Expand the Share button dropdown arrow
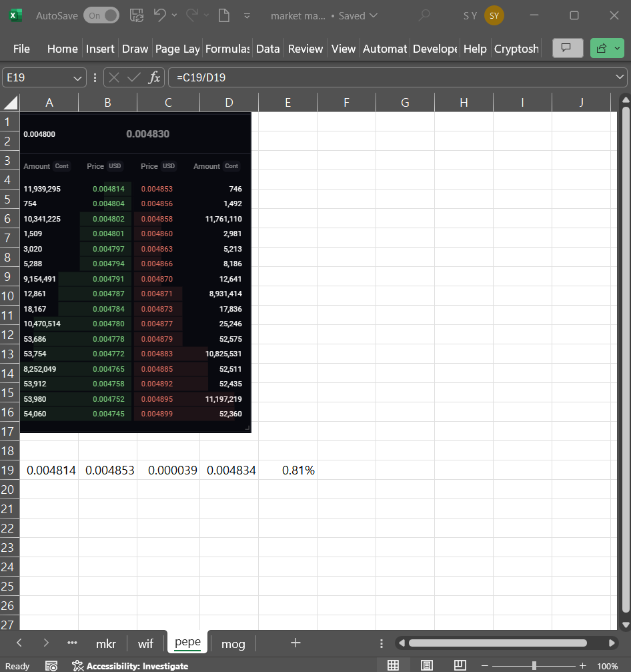Image resolution: width=631 pixels, height=672 pixels. point(617,48)
